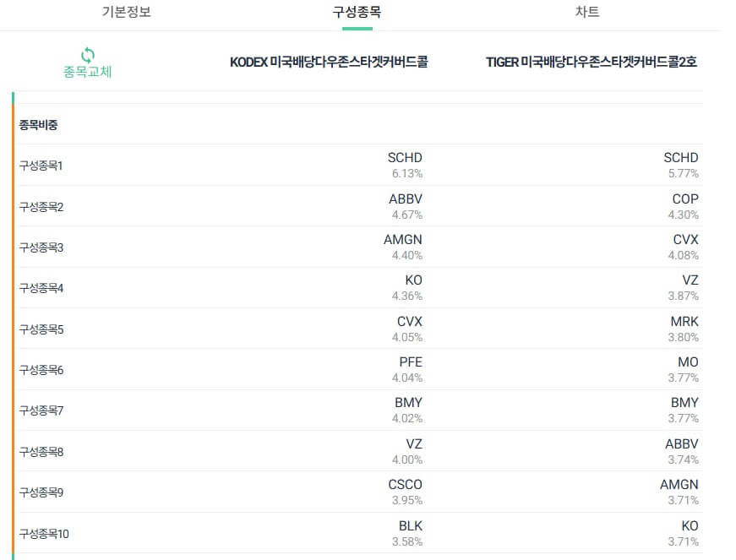Viewport: 736px width, 560px height.
Task: Click the KODEX 미국배당다우존스타겟커버드콜 column header
Action: [329, 62]
